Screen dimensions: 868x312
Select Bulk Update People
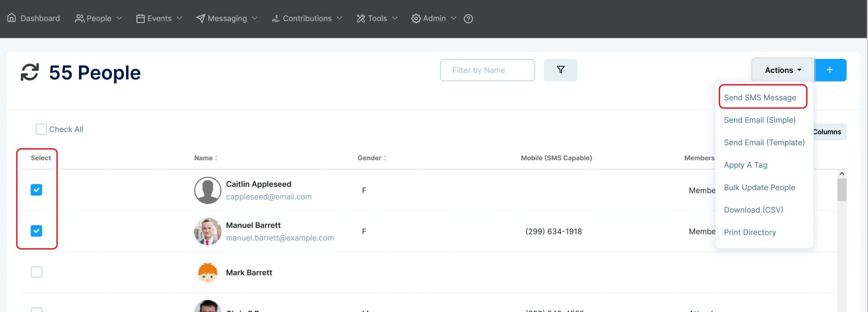(759, 187)
